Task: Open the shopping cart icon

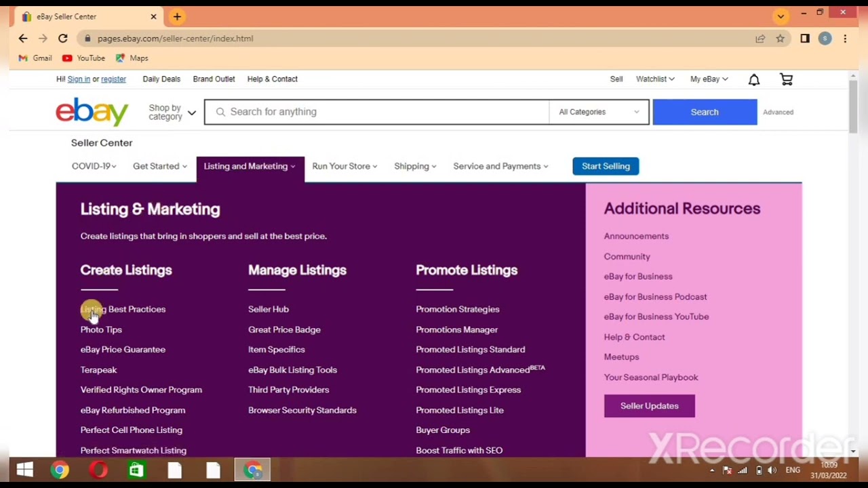Action: pos(787,79)
